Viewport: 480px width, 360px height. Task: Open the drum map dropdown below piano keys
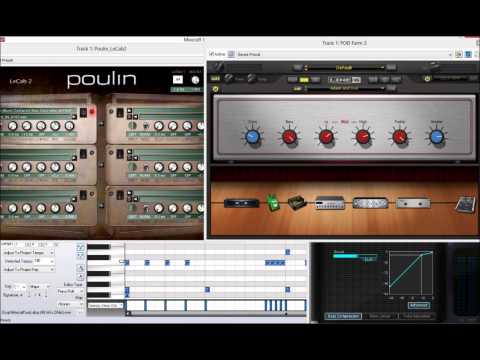pyautogui.click(x=105, y=305)
